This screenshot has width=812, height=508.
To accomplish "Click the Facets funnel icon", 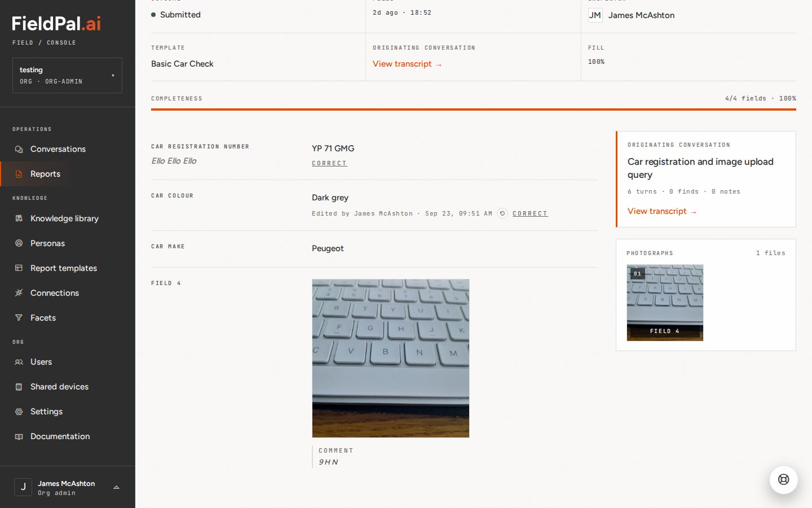I will (19, 318).
